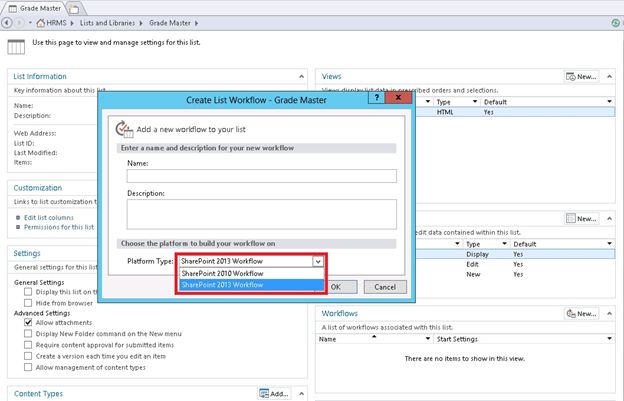The image size is (624, 401).
Task: Click Grade Master breadcrumb item
Action: 170,23
